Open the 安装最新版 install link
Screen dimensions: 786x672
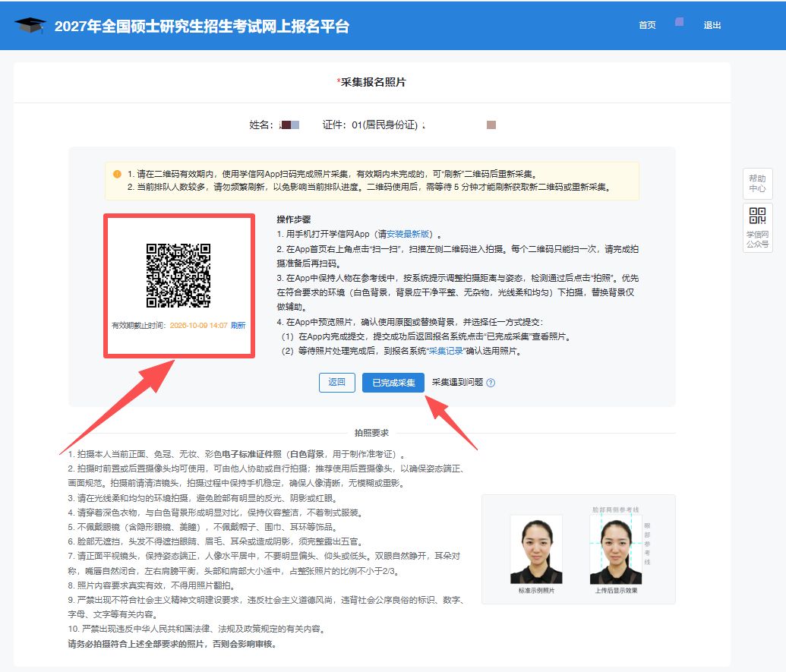408,234
